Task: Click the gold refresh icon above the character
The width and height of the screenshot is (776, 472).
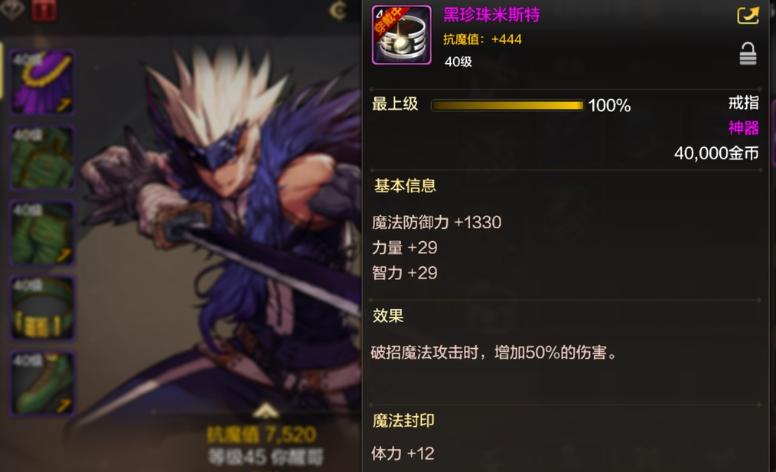Action: coord(338,11)
